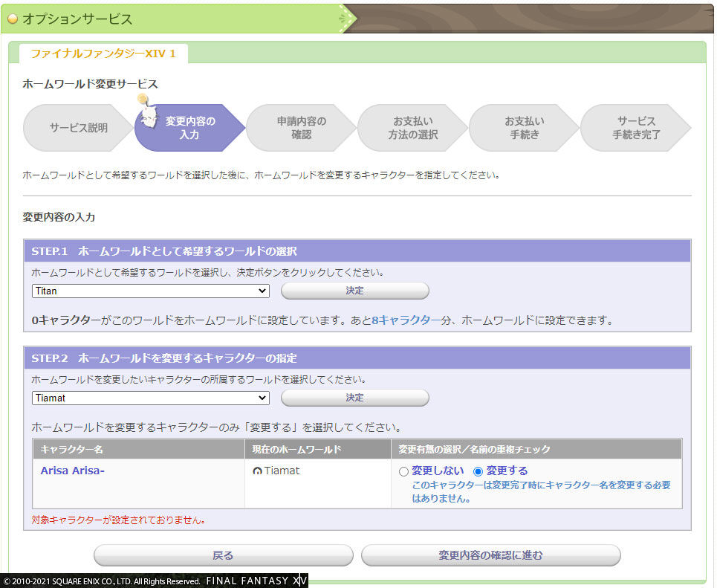The height and width of the screenshot is (588, 717).
Task: Click the オプションサービス page title
Action: click(x=77, y=19)
